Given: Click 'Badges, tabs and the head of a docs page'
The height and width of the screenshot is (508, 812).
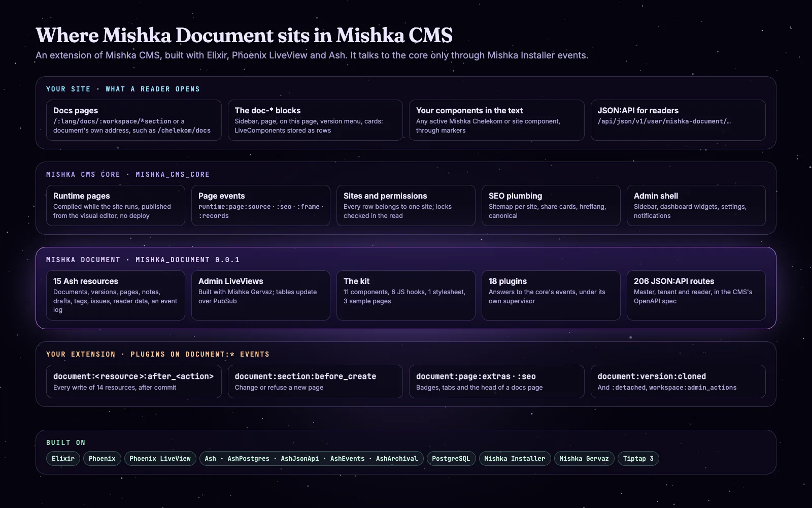Looking at the screenshot, I should click(480, 388).
